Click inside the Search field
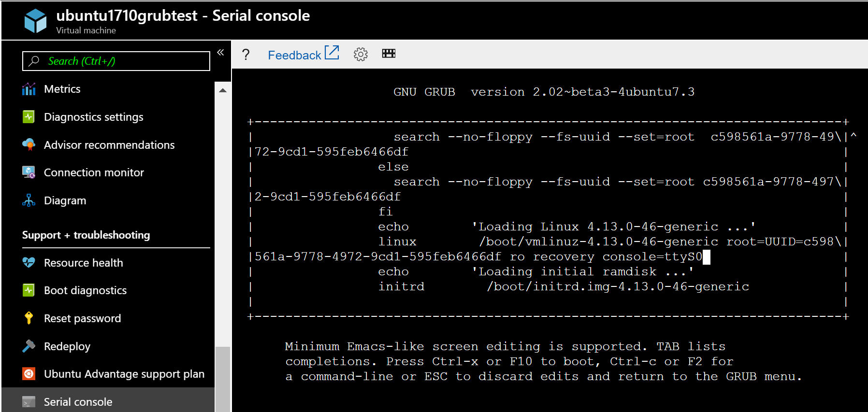868x412 pixels. (x=116, y=61)
